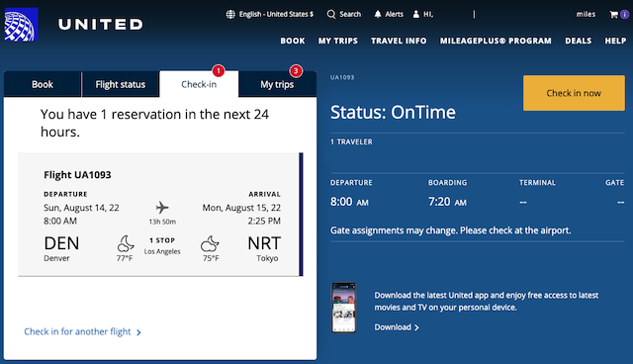Viewport: 633px width, 364px height.
Task: Click the 1 TRAVELER label
Action: [351, 142]
